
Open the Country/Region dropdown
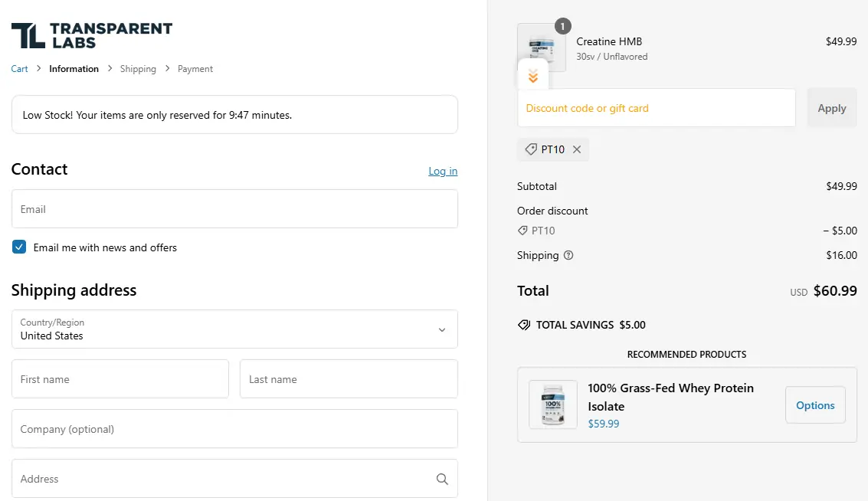click(x=234, y=329)
